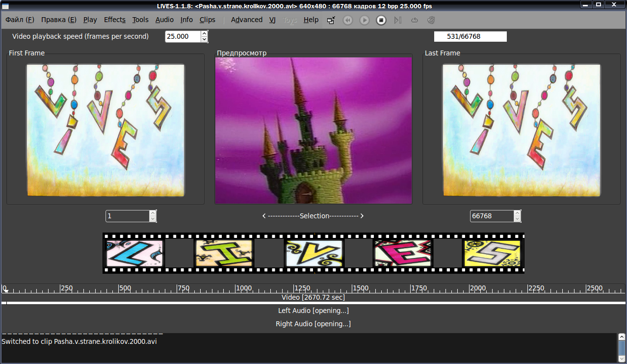This screenshot has height=364, width=627.
Task: Open the Info menu
Action: (186, 20)
